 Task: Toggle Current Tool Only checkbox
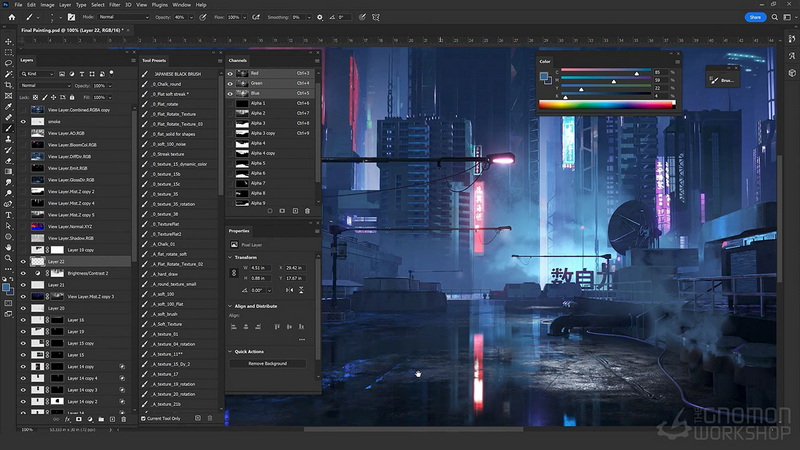click(x=143, y=418)
